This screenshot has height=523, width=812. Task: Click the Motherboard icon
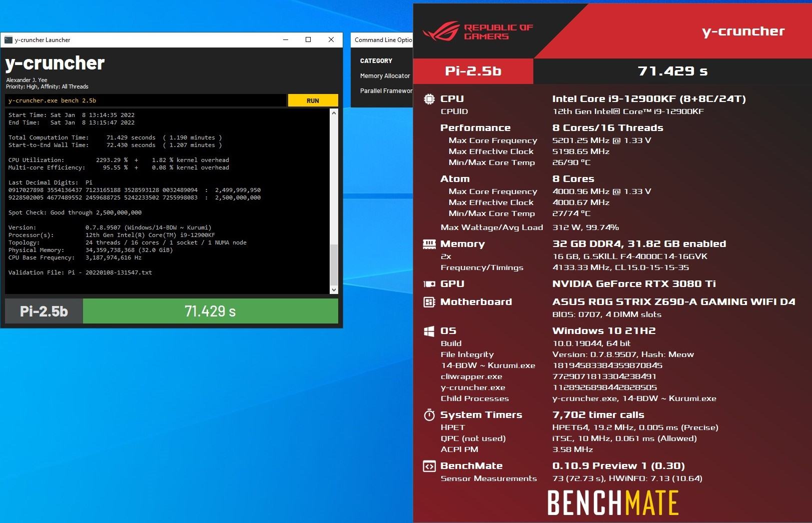pyautogui.click(x=429, y=302)
